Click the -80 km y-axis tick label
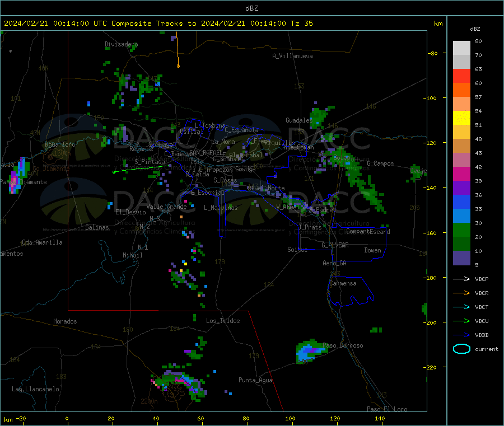The height and width of the screenshot is (426, 504). pos(432,53)
